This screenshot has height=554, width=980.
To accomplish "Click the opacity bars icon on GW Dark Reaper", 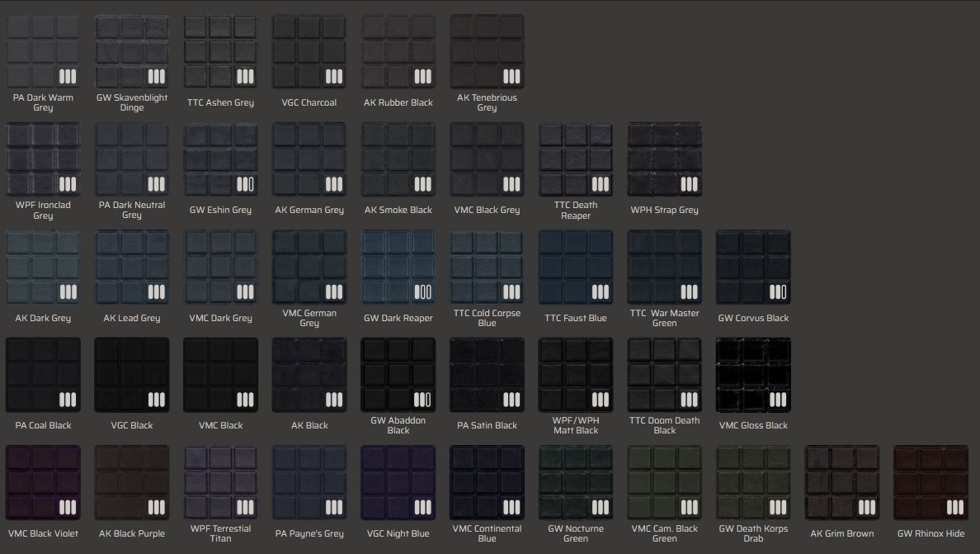I will click(x=422, y=291).
